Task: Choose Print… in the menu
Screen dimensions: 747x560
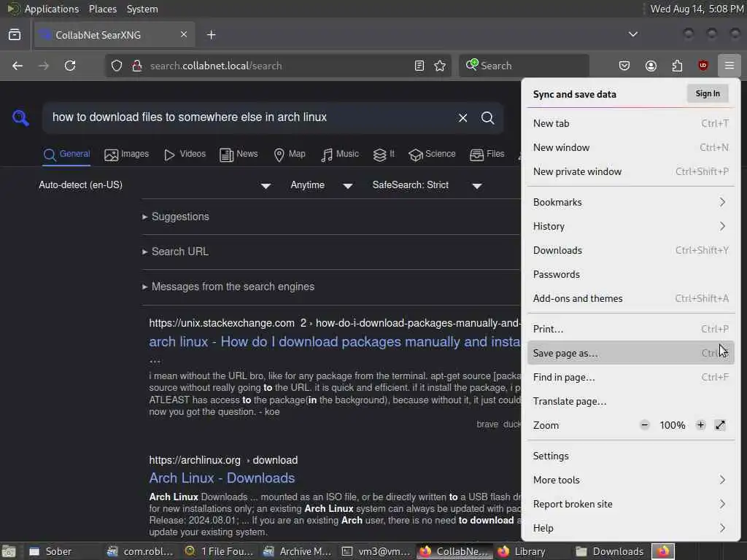Action: [630, 329]
